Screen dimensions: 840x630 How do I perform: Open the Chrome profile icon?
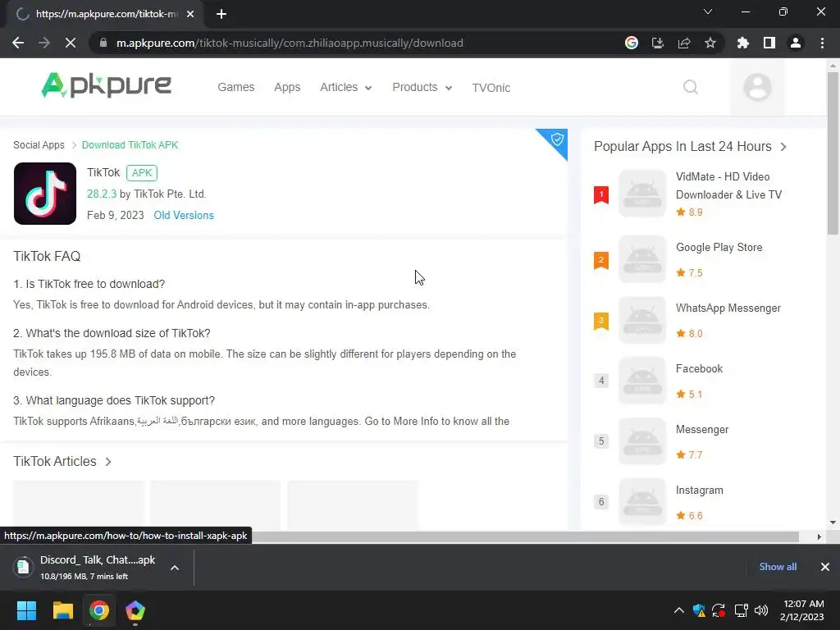click(796, 43)
